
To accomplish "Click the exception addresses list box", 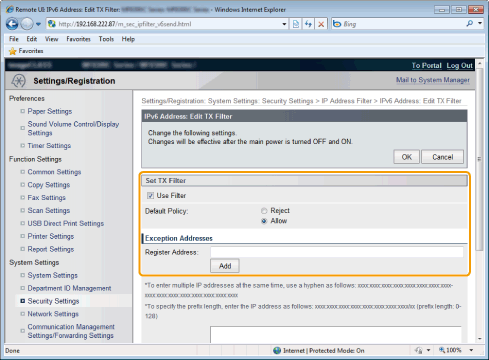I will point(336,335).
